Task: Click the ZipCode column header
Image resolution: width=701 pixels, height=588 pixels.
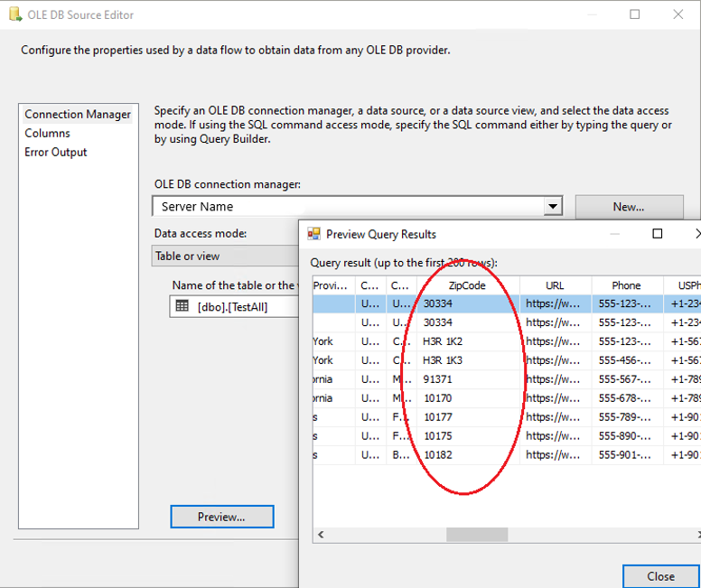Action: (467, 285)
